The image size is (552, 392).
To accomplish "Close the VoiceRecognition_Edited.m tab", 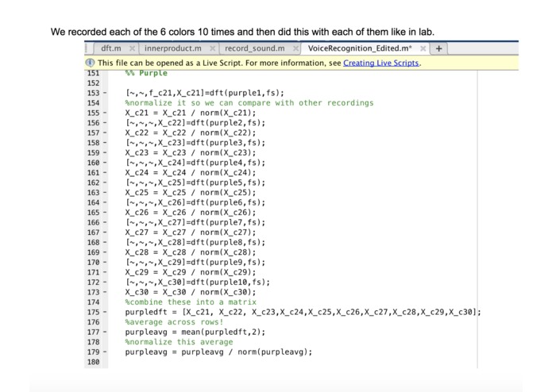I will coord(423,48).
